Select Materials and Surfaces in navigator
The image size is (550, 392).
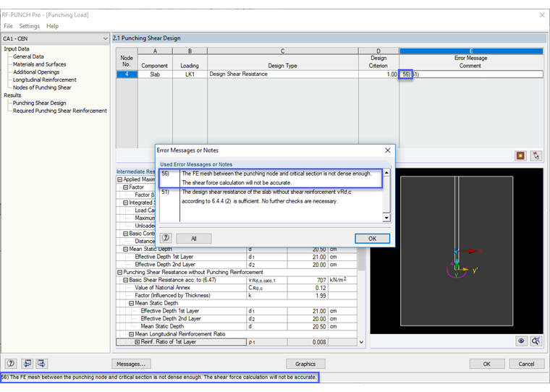40,64
